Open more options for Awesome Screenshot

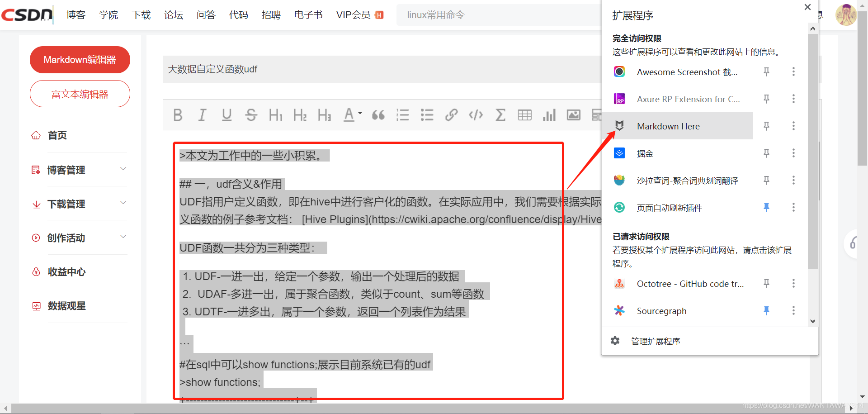[x=793, y=71]
